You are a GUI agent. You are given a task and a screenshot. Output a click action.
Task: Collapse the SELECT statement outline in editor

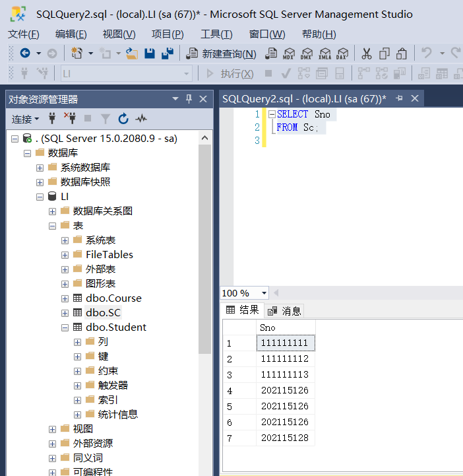click(272, 114)
